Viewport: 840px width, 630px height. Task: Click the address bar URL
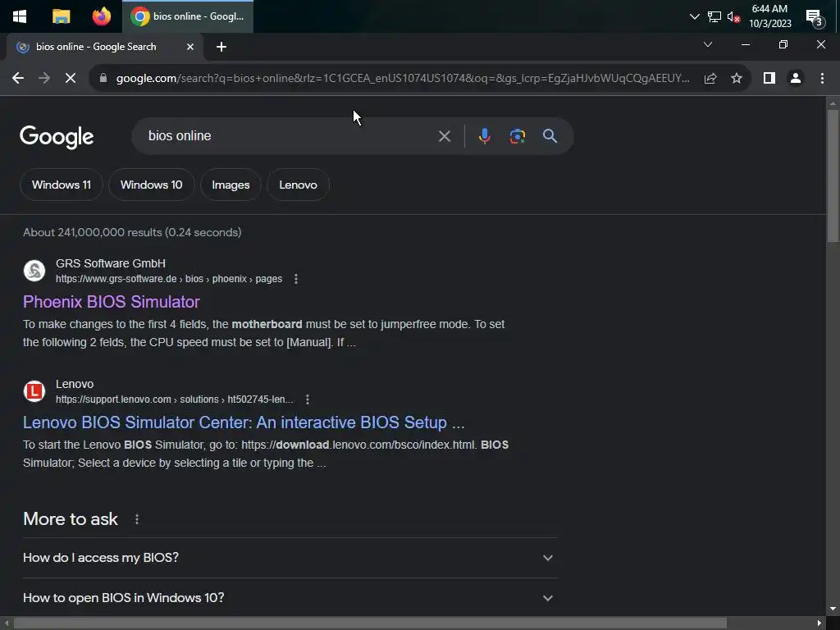point(403,78)
